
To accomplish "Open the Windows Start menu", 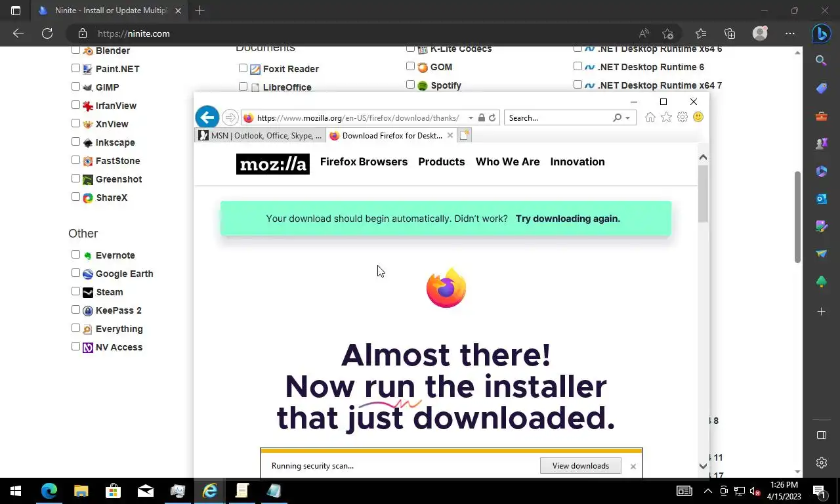I will [16, 491].
